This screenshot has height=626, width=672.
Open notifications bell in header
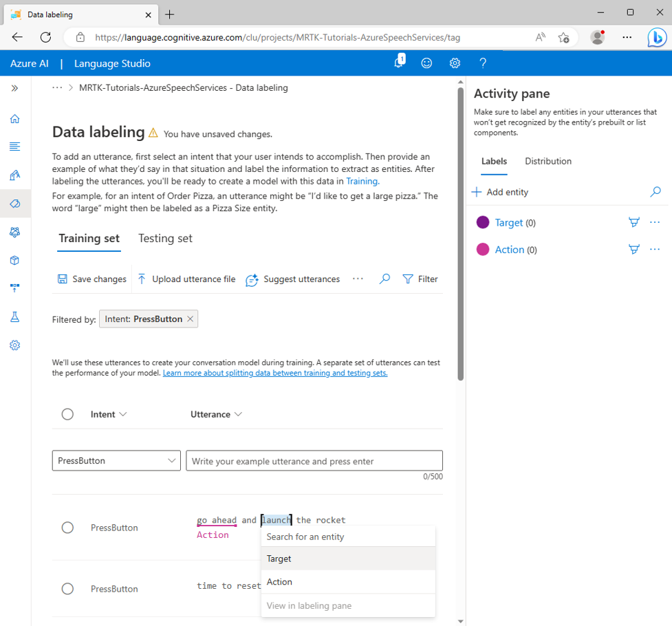(400, 62)
